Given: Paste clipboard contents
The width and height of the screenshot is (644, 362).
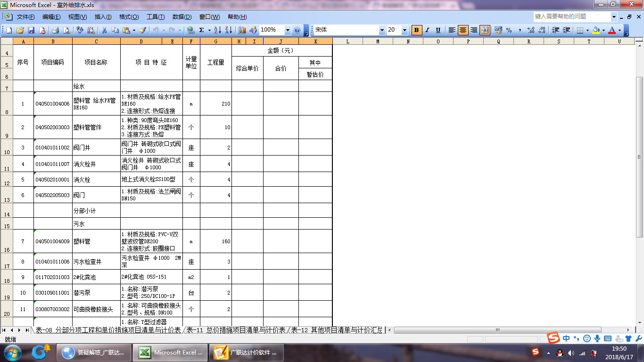Looking at the screenshot, I should (126, 30).
